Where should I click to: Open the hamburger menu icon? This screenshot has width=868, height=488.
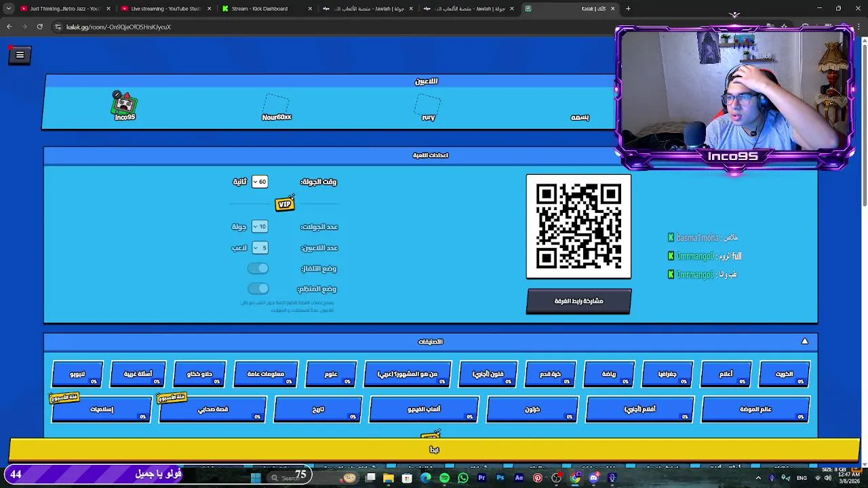click(x=20, y=55)
